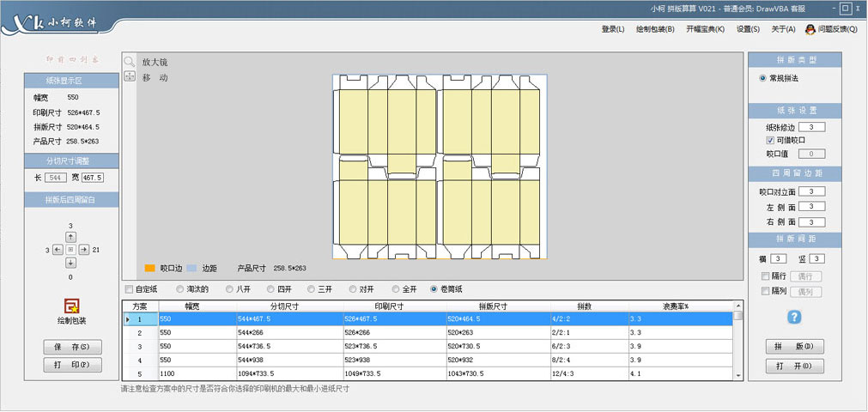868x412 pixels.
Task: Click the 保存 save button
Action: click(x=72, y=347)
